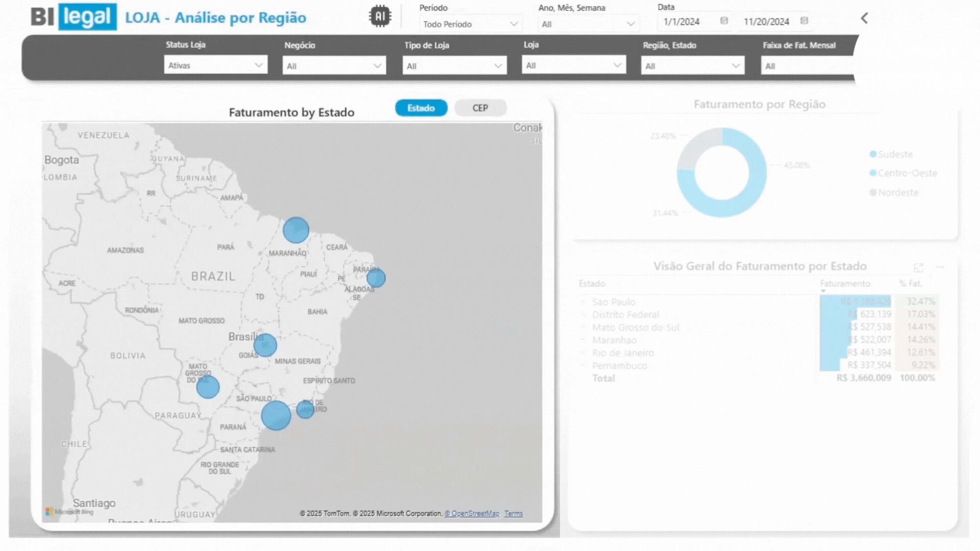Viewport: 980px width, 551px height.
Task: Open the Período dropdown
Action: click(470, 24)
